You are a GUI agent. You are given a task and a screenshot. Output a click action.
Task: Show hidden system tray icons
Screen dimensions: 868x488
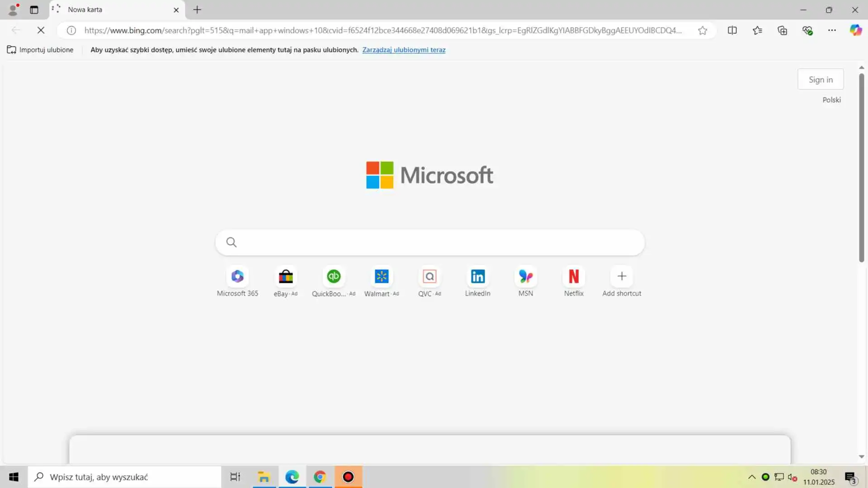[x=751, y=477]
